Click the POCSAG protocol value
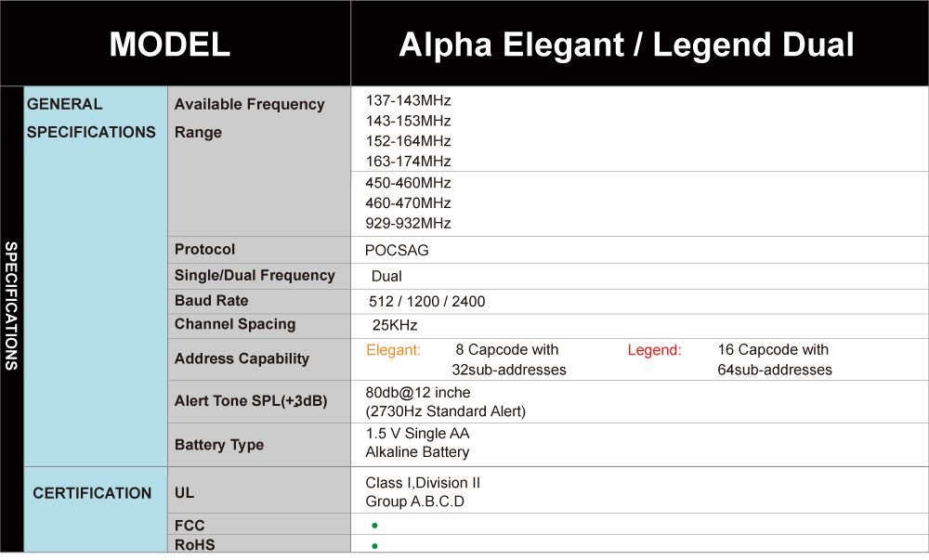This screenshot has width=929, height=560. pos(397,251)
